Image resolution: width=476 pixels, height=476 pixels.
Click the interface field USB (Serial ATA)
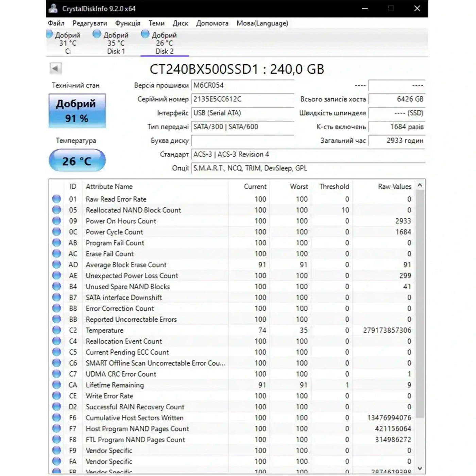(x=243, y=113)
